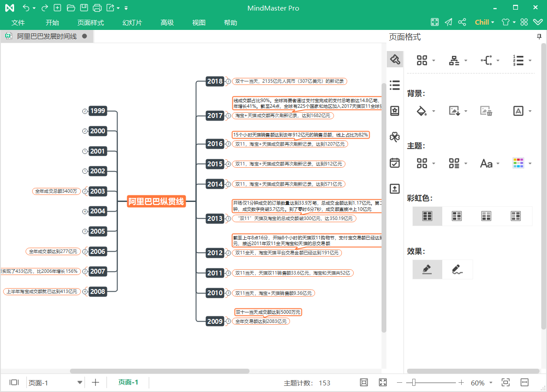Click the Redo arrow icon
547x392 pixels.
[x=44, y=8]
